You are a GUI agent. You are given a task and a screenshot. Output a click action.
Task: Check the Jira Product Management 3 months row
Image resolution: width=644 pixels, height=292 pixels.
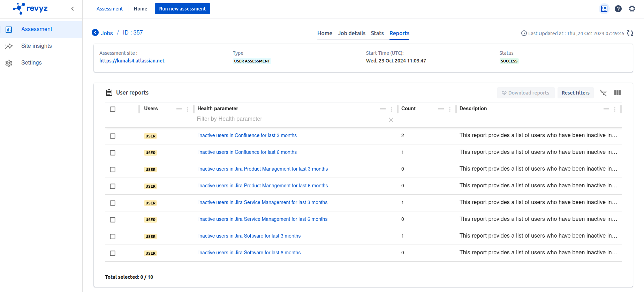[113, 170]
